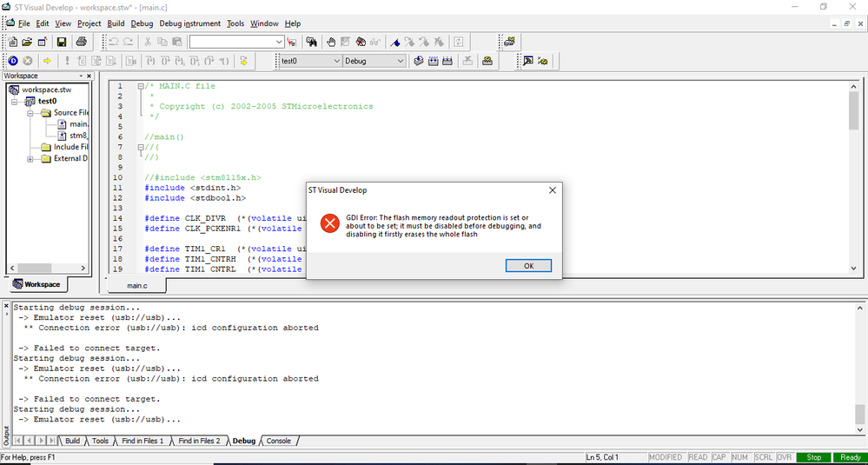Image resolution: width=868 pixels, height=465 pixels.
Task: Select the Workspace panel tab
Action: pyautogui.click(x=37, y=284)
